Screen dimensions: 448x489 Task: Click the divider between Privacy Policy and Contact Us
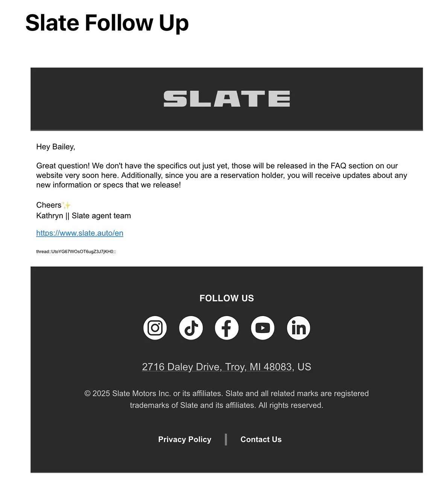[226, 439]
